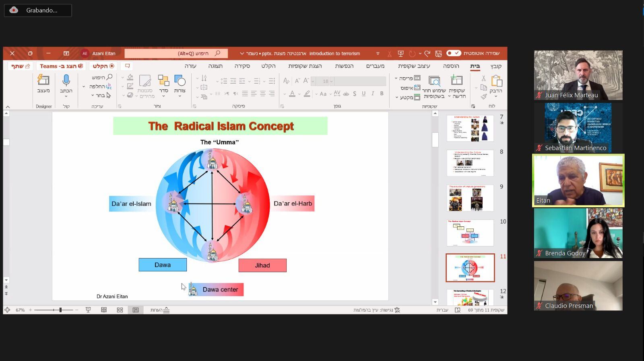Toggle the Normal view button
The height and width of the screenshot is (361, 644).
pyautogui.click(x=136, y=310)
